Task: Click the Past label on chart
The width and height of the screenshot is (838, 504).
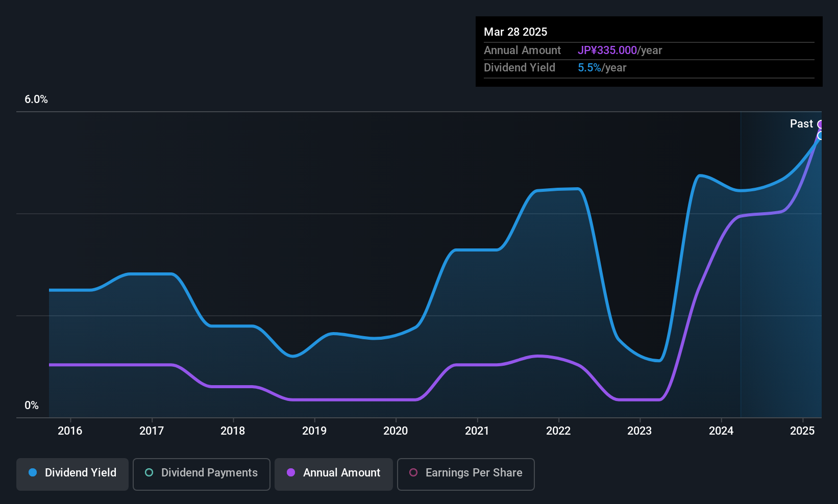Action: [801, 123]
